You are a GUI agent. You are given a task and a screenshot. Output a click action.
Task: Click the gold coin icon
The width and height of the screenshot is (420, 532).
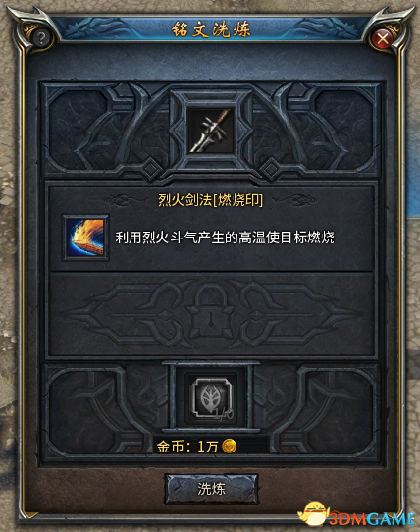(230, 447)
